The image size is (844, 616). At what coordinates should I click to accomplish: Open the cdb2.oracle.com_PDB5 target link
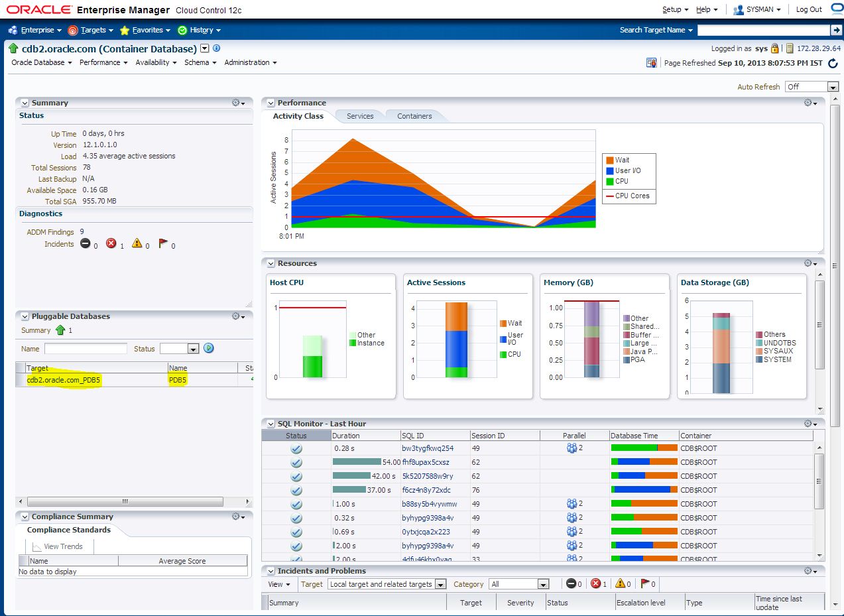pyautogui.click(x=64, y=380)
